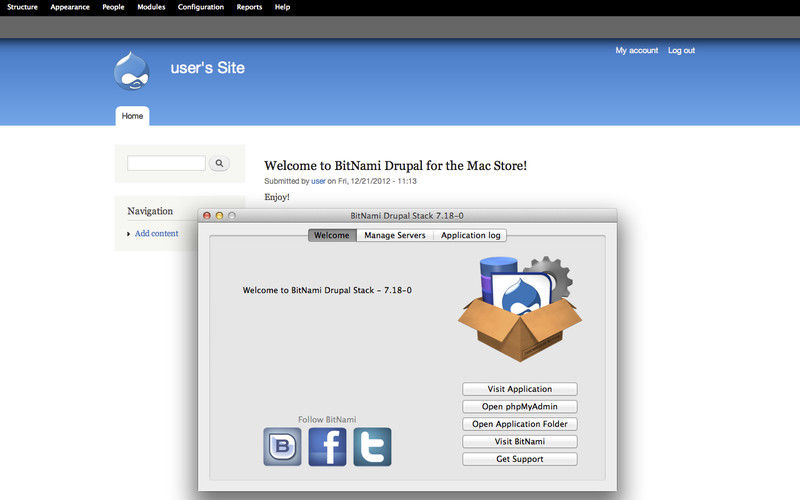The image size is (800, 500).
Task: Switch to the Application log tab
Action: point(470,235)
